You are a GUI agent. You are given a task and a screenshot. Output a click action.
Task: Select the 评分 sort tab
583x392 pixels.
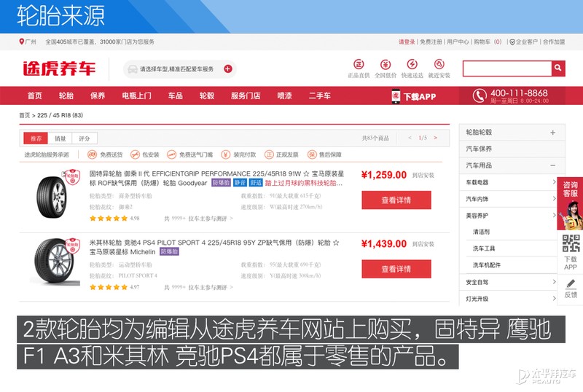pos(85,138)
